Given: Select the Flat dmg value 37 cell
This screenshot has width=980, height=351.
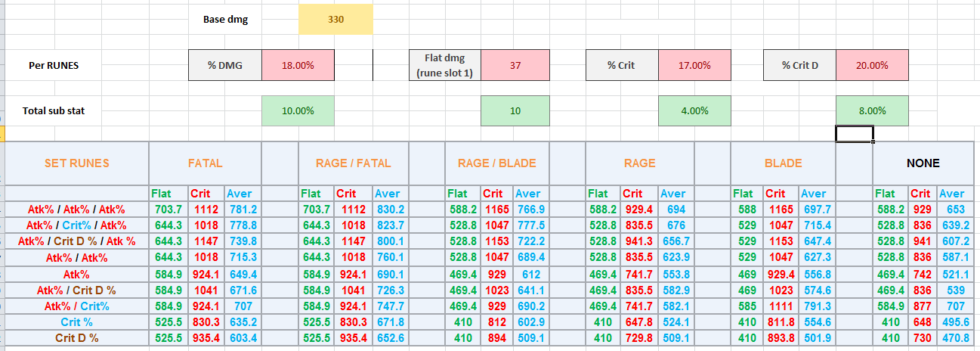Looking at the screenshot, I should 515,65.
